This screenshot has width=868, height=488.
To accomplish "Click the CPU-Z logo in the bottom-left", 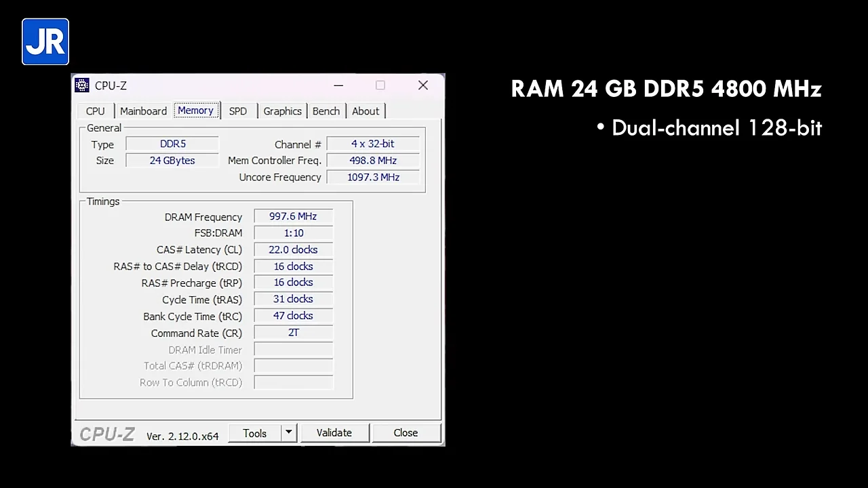I will 106,434.
